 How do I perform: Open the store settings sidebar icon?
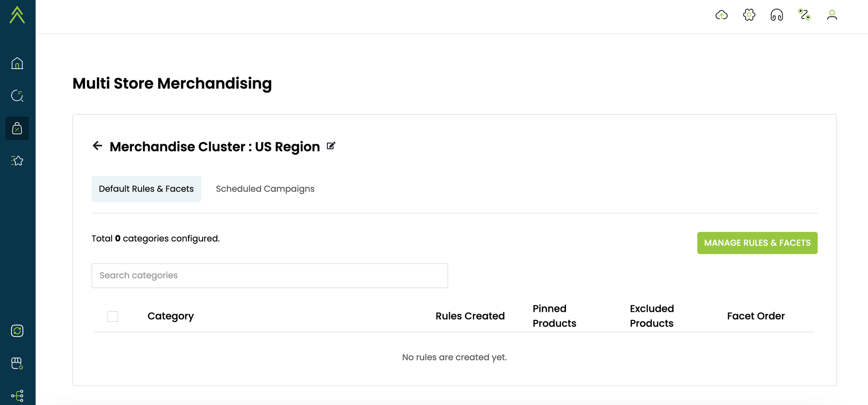point(17,363)
